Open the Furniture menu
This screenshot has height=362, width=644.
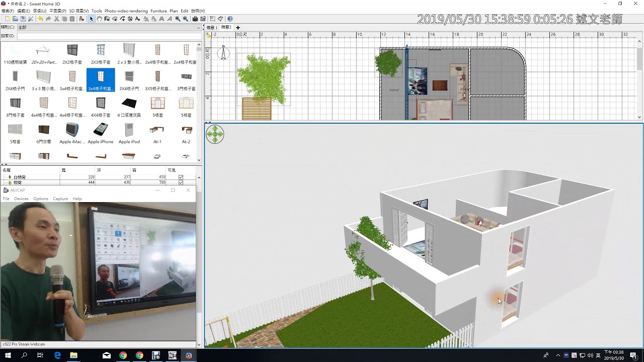click(158, 11)
